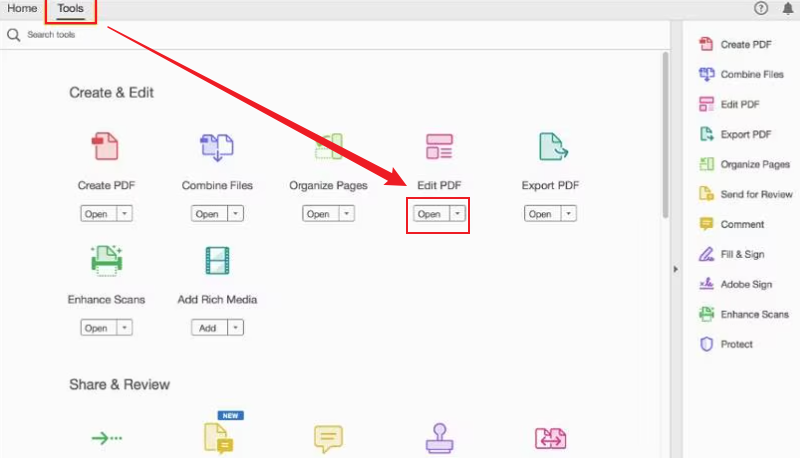Expand the dropdown arrow next to Create PDF Open
800x458 pixels.
tap(124, 213)
